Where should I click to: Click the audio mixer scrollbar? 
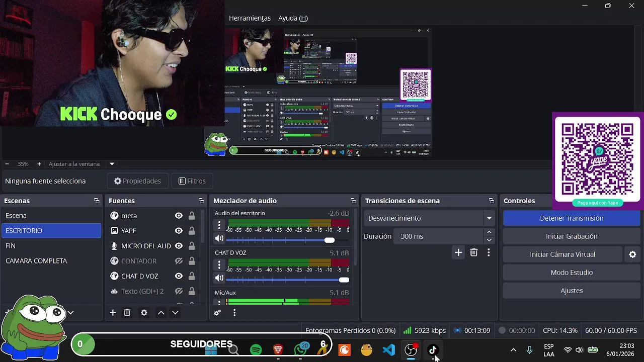[x=356, y=237]
